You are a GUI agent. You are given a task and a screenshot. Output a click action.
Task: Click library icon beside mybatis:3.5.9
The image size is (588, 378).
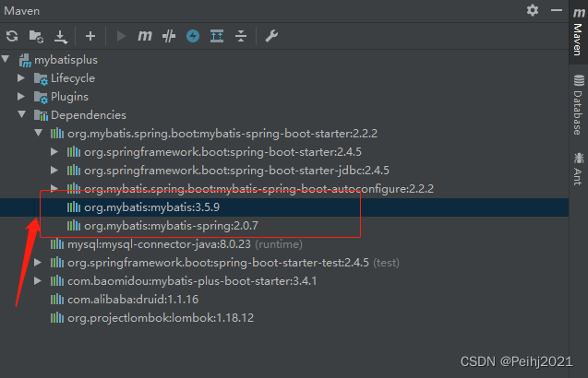point(74,207)
